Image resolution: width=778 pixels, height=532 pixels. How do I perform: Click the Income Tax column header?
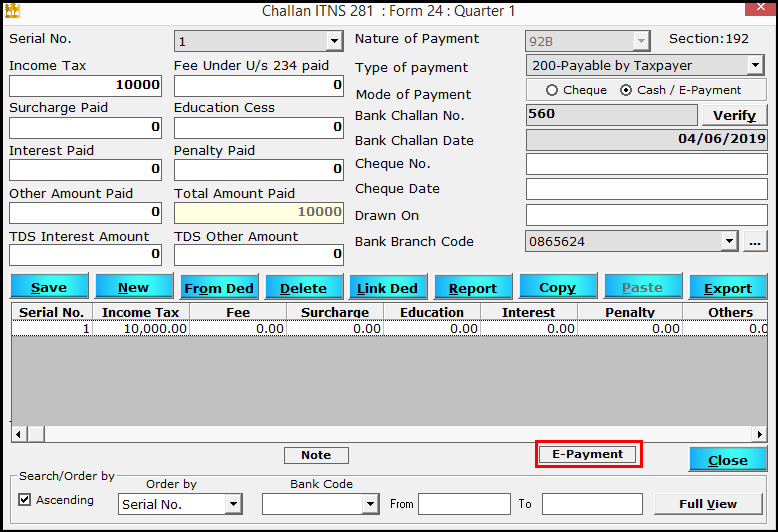point(140,312)
